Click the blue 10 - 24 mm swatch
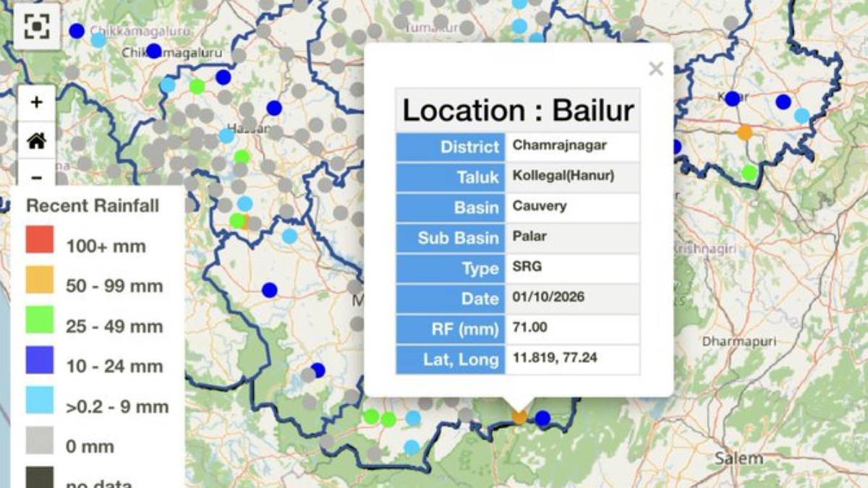This screenshot has height=488, width=868. click(40, 360)
